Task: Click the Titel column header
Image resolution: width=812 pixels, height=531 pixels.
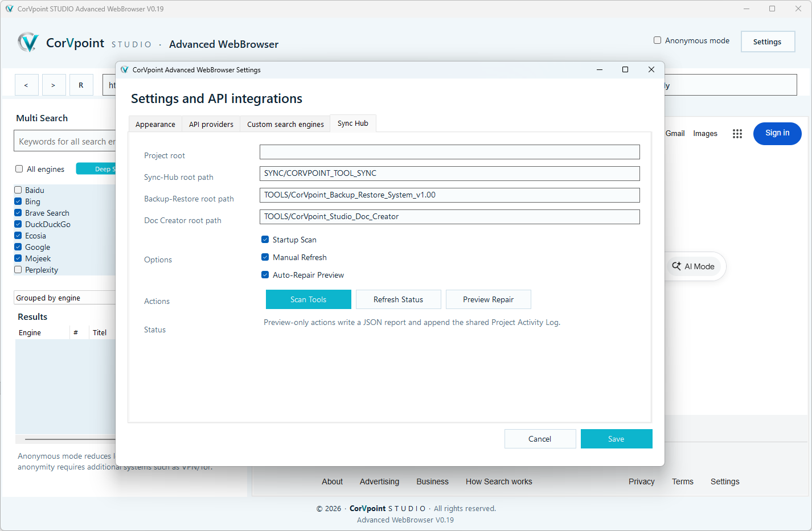Action: [102, 332]
